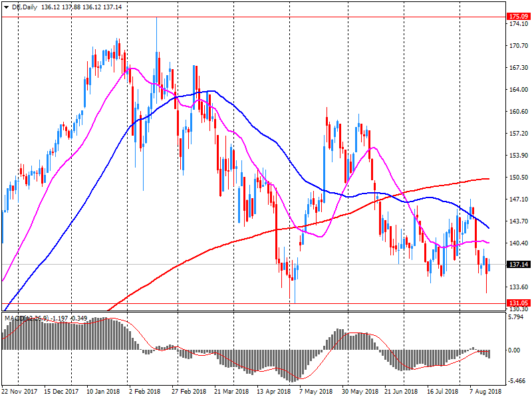Viewport: 532px width, 399px height.
Task: Click the 150.50 price axis label
Action: [519, 178]
